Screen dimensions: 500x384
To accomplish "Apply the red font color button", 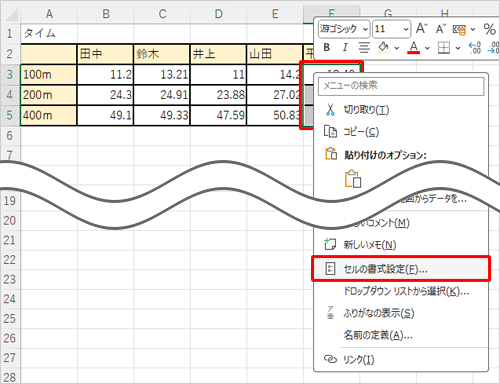I will (x=414, y=48).
